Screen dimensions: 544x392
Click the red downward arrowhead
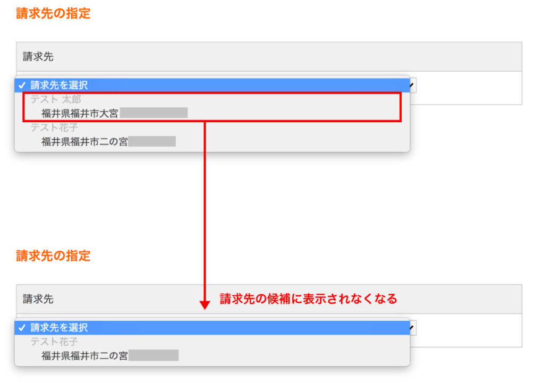point(205,304)
